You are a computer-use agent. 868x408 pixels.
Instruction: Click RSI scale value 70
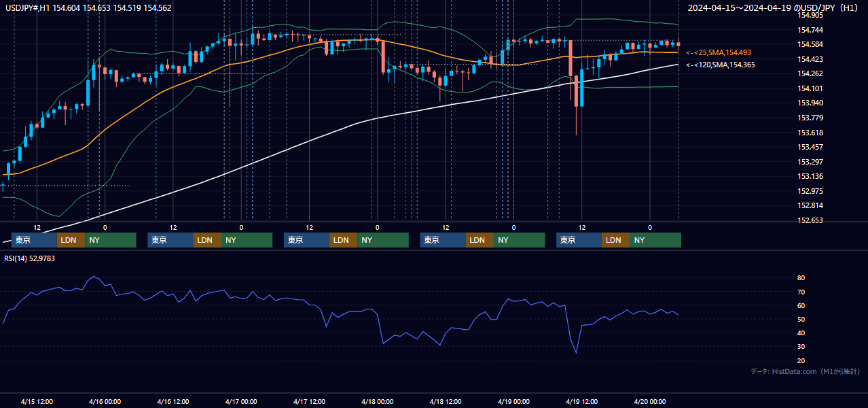(801, 292)
